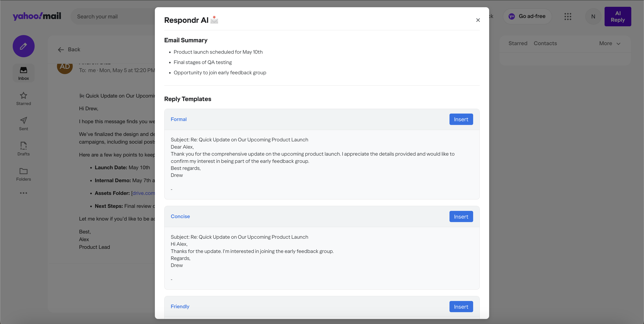Click the Search your mail field
The width and height of the screenshot is (644, 324).
tap(113, 16)
